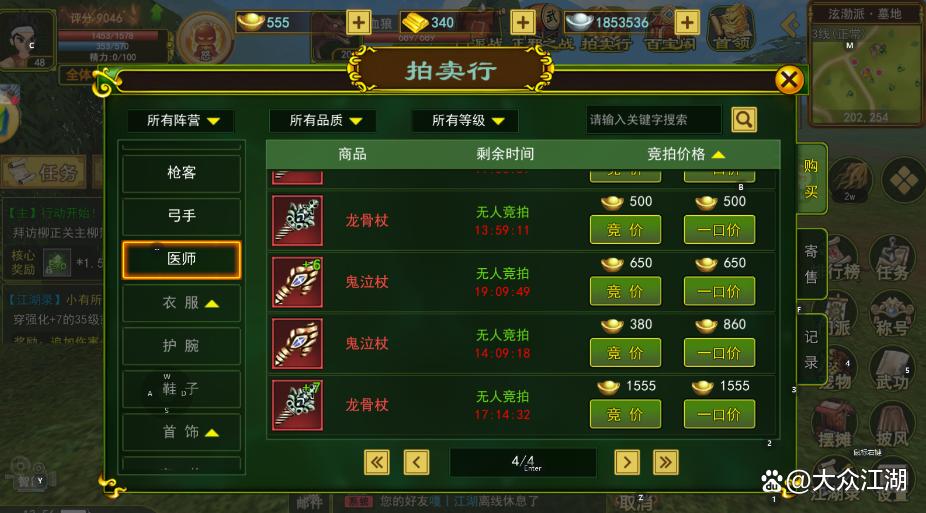Click the keyword search input field
The height and width of the screenshot is (513, 926).
pyautogui.click(x=654, y=120)
